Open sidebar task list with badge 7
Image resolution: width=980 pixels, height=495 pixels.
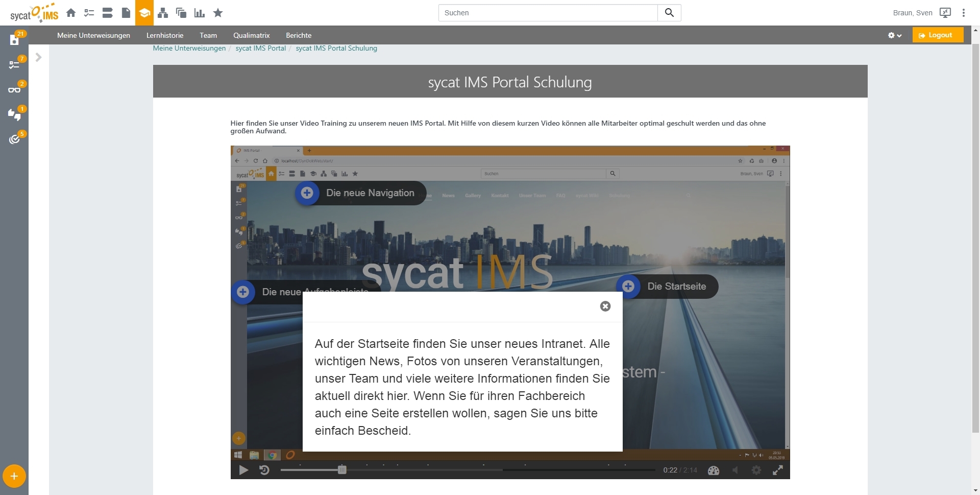(14, 65)
